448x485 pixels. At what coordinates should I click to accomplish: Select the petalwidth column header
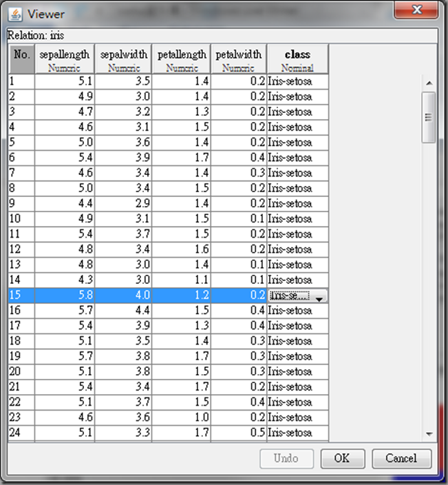239,59
